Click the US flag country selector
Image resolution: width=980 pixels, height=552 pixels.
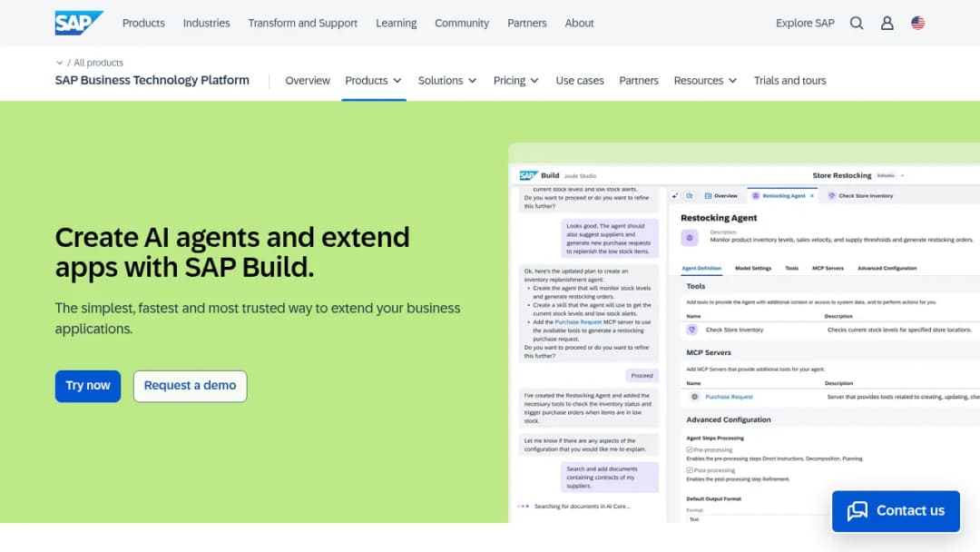pos(917,23)
